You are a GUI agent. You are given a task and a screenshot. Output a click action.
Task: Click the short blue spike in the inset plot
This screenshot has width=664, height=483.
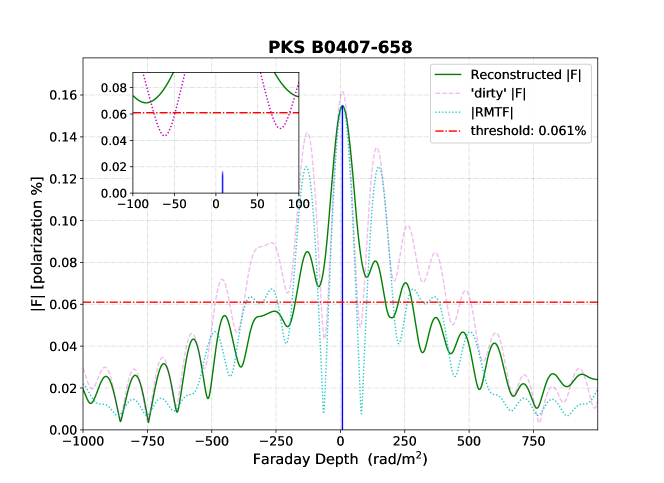223,182
